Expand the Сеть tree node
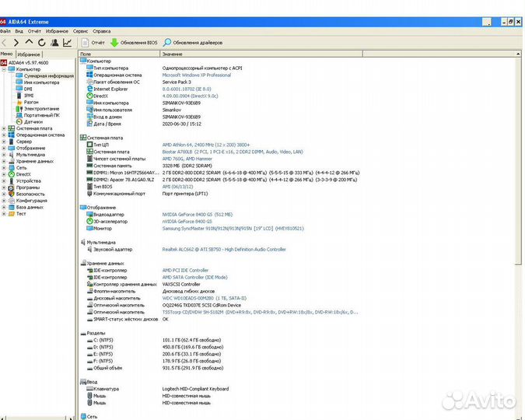The height and width of the screenshot is (420, 525). click(4, 168)
